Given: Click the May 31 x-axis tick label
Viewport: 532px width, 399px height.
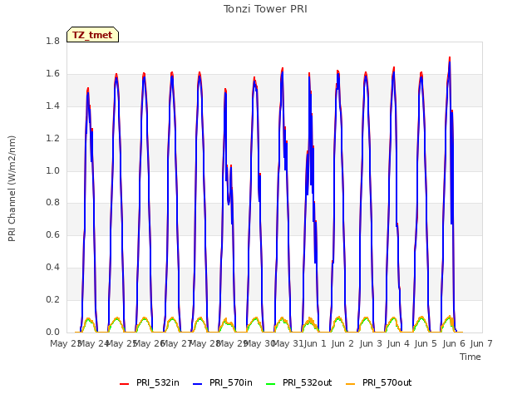Looking at the screenshot, I should [288, 343].
